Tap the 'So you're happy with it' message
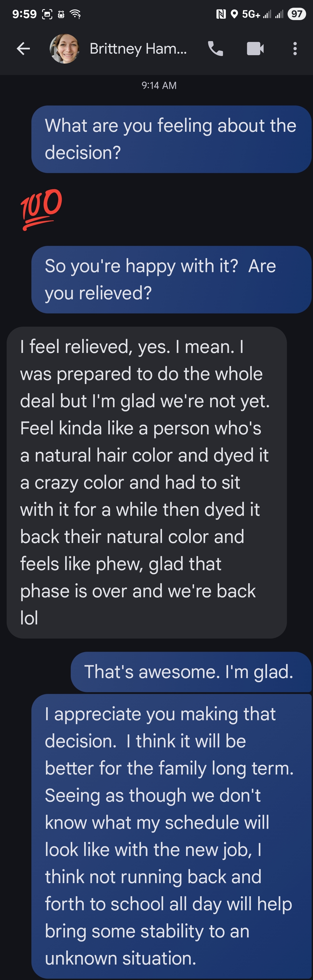 click(x=171, y=280)
